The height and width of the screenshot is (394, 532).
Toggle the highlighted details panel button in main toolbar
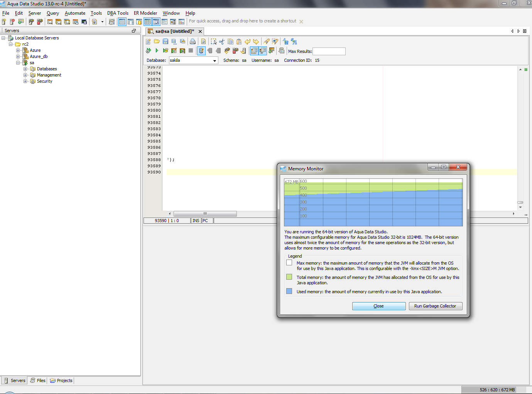point(156,22)
